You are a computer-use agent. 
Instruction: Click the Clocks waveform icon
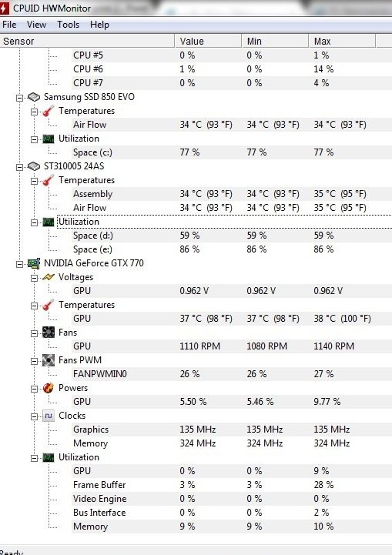[49, 416]
